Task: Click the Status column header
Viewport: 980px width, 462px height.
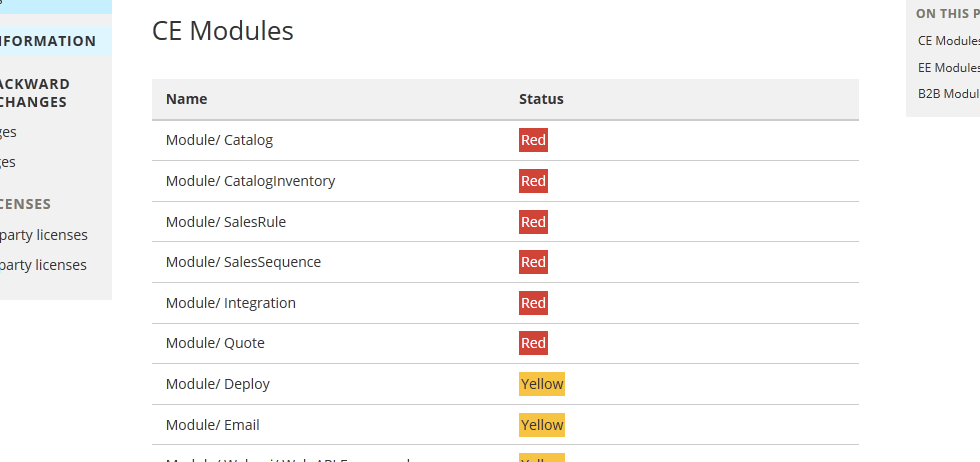Action: click(541, 99)
